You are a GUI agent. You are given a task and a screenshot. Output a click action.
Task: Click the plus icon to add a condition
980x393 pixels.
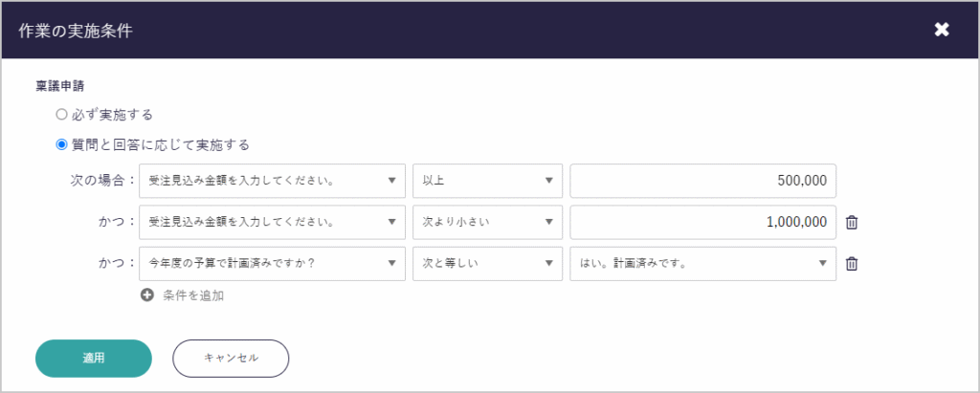[x=147, y=295]
